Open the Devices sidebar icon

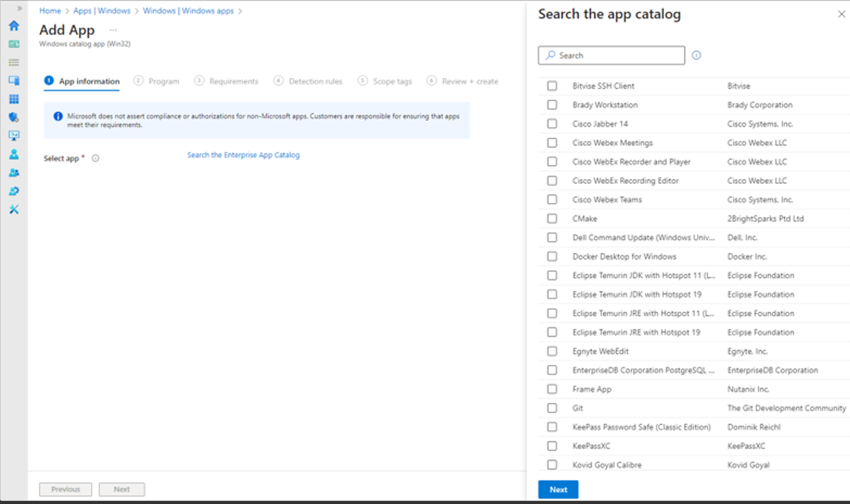coord(14,81)
